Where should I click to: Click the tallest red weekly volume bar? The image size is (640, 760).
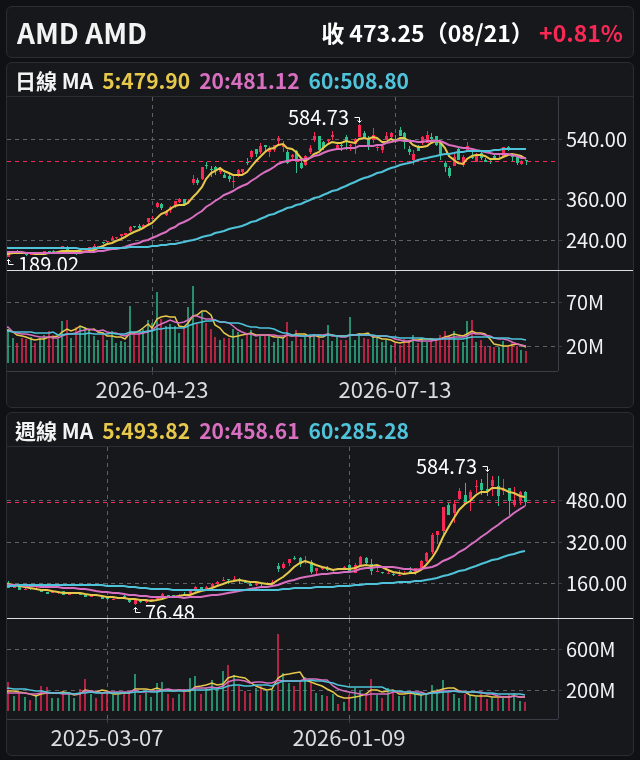(x=278, y=673)
